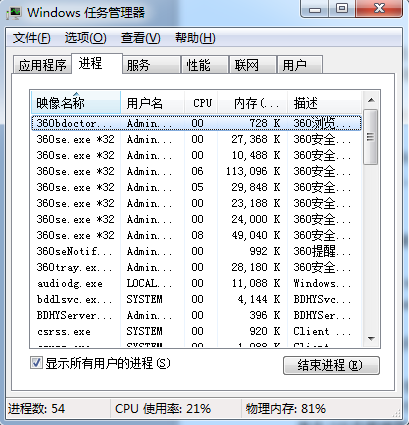Select the 360tray.ex process row

196,267
